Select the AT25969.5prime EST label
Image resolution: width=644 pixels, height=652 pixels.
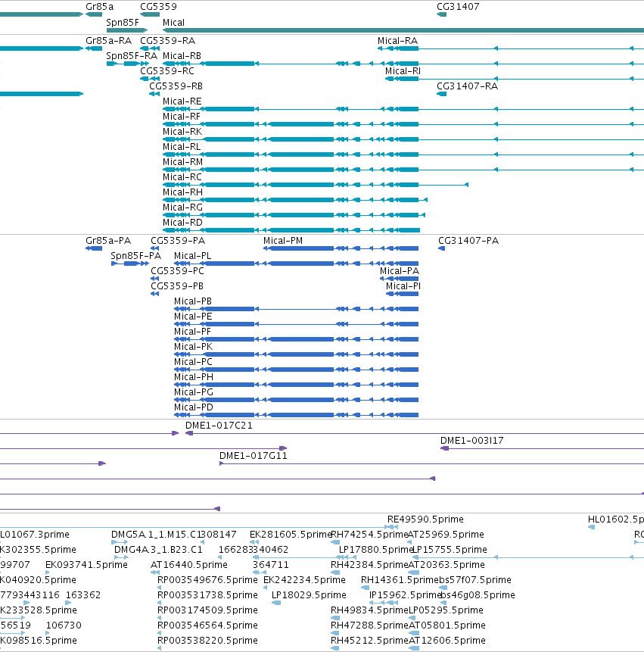[446, 535]
